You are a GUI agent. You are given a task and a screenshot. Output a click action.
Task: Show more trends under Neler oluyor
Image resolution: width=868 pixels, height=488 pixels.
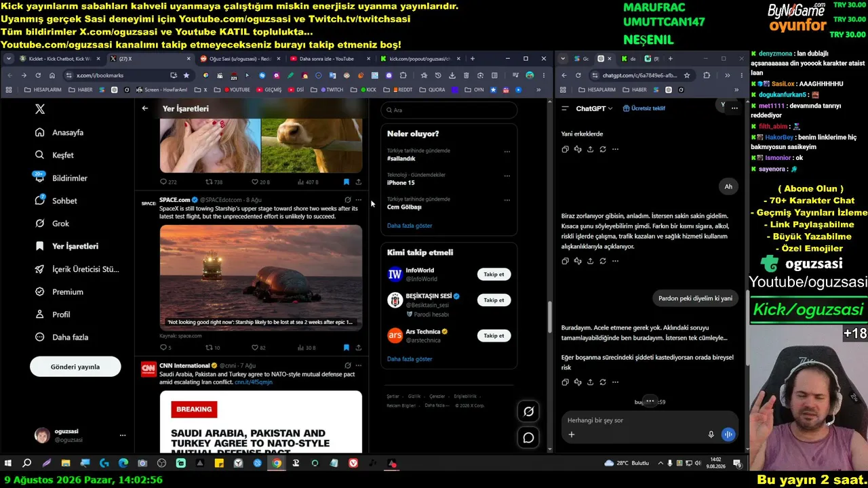coord(410,226)
